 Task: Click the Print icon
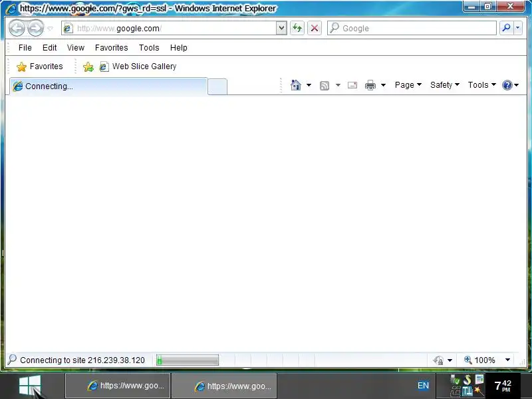(370, 85)
